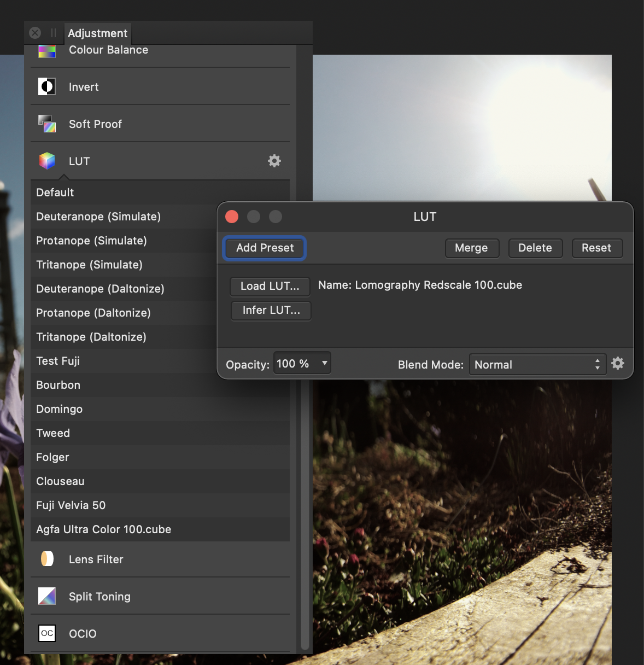644x665 pixels.
Task: Close the Adjustment panel with the X
Action: coord(35,33)
